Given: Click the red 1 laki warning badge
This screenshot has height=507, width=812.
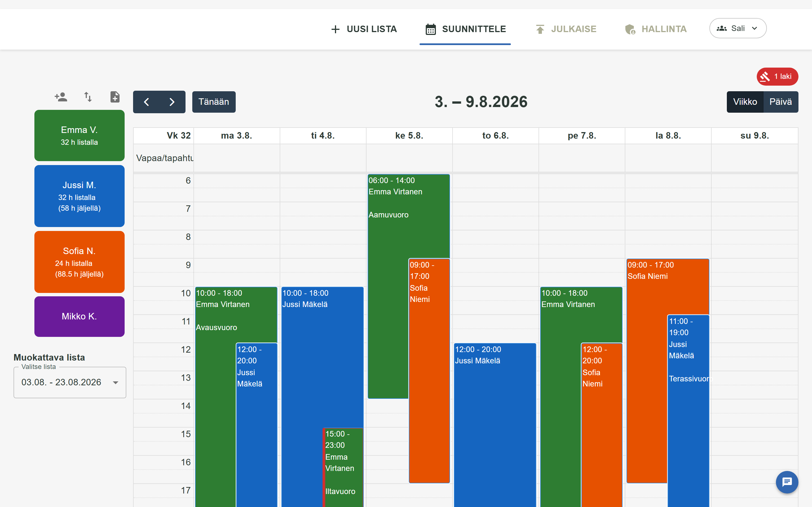Looking at the screenshot, I should coord(777,76).
